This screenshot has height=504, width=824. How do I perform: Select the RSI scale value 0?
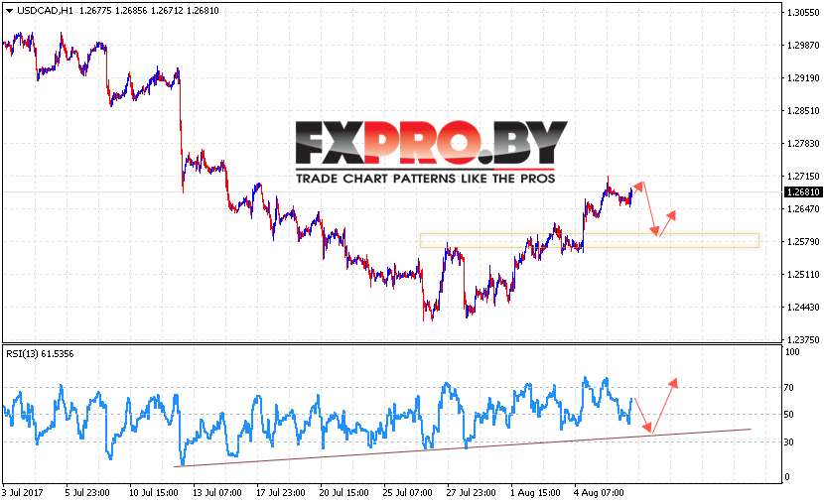(786, 477)
